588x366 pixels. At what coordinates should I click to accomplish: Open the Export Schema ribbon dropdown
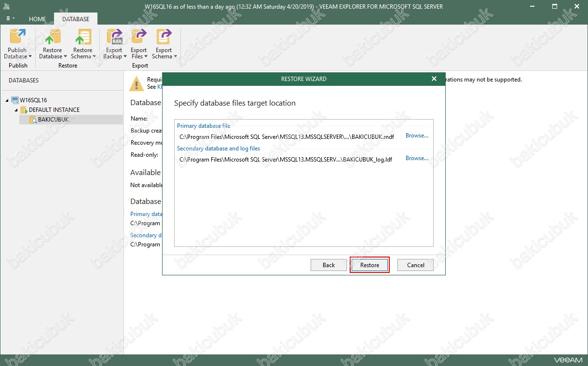(x=164, y=43)
